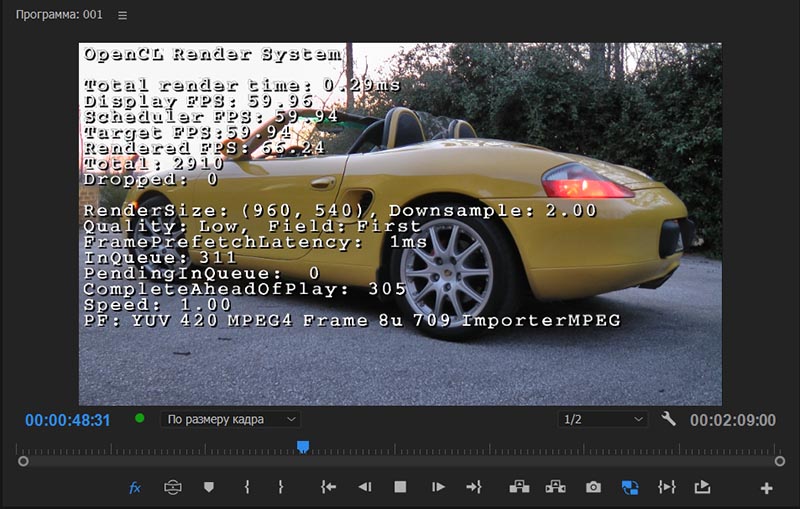Image resolution: width=800 pixels, height=509 pixels.
Task: Step forward one frame
Action: (x=438, y=487)
